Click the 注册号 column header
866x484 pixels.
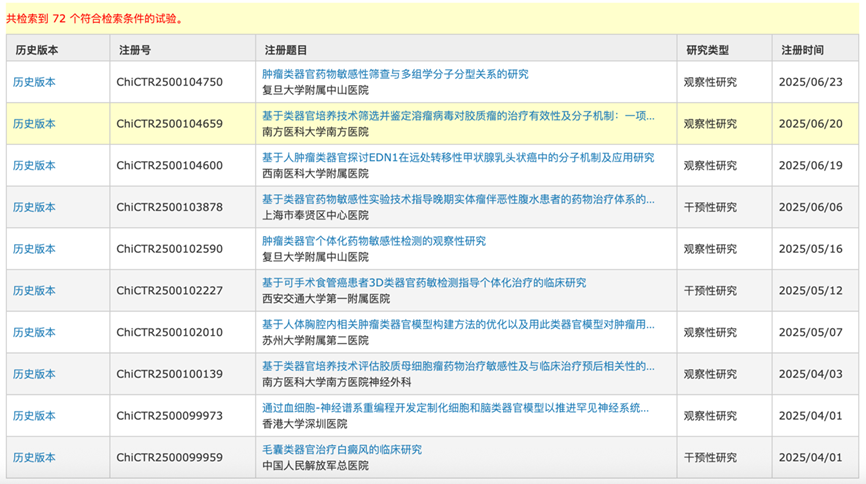pyautogui.click(x=135, y=49)
